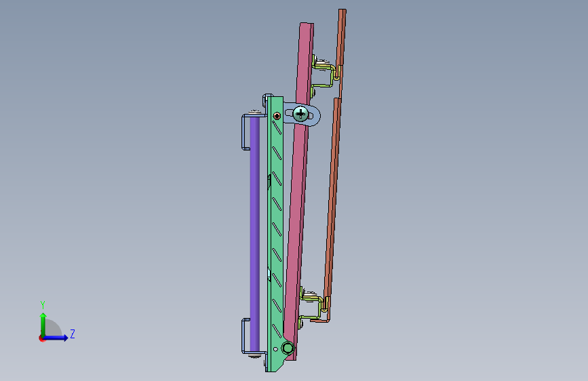Select the pink tilted panel
Image resolution: width=588 pixels, height=381 pixels.
coord(299,191)
